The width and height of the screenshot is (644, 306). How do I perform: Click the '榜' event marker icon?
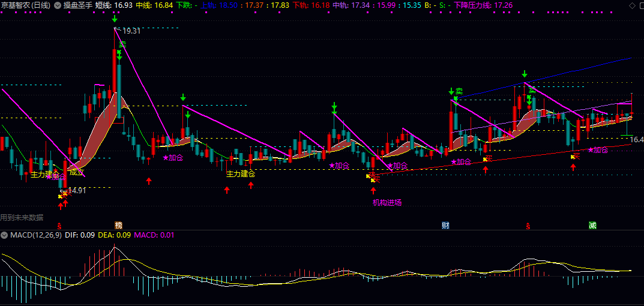(118, 226)
